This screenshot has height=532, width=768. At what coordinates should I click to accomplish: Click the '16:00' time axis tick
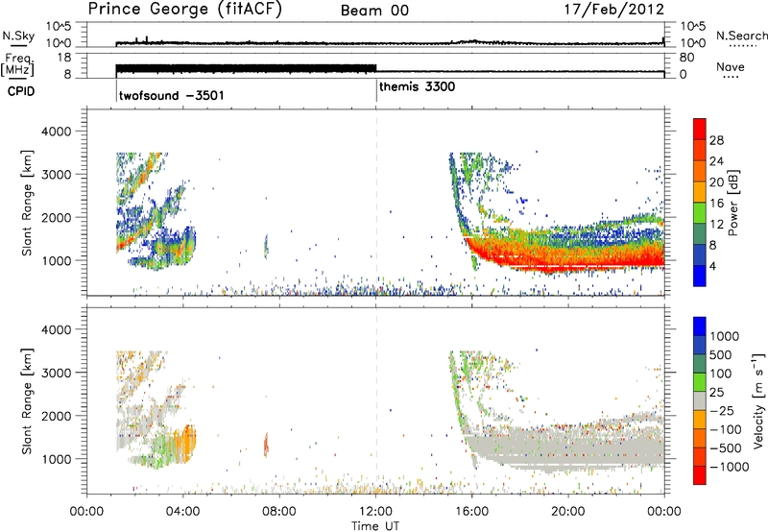click(471, 512)
